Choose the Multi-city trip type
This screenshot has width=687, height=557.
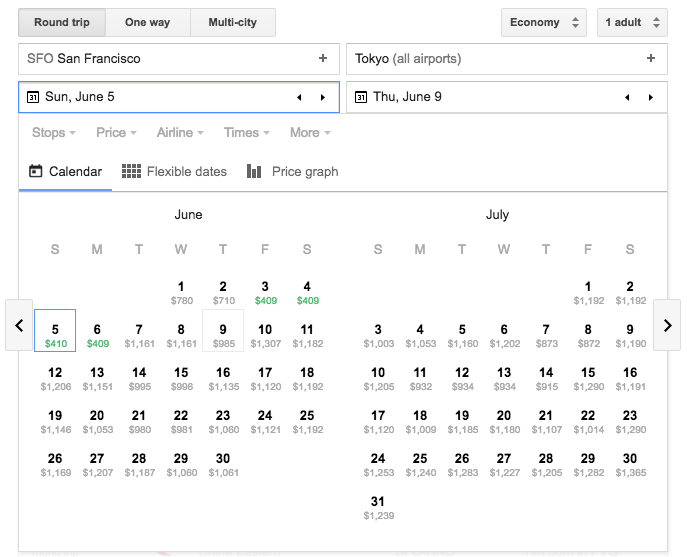click(231, 22)
